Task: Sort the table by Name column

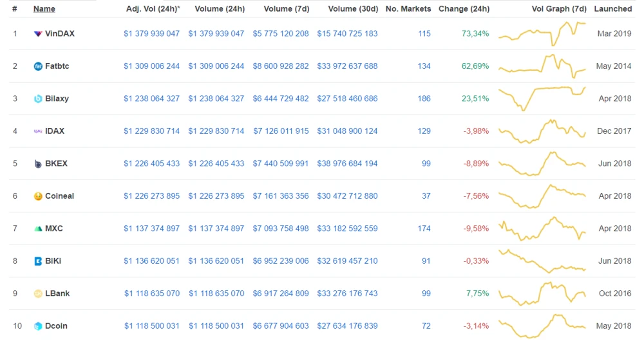Action: (x=44, y=8)
